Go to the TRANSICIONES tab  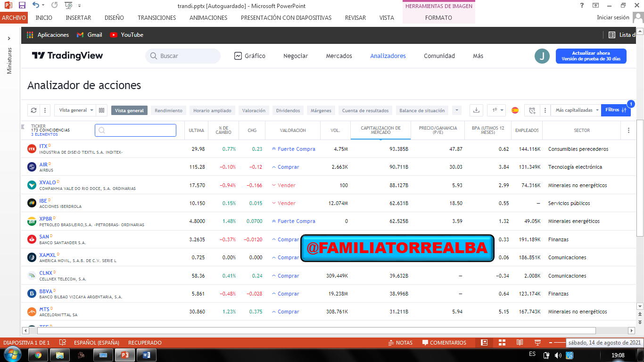[157, 18]
